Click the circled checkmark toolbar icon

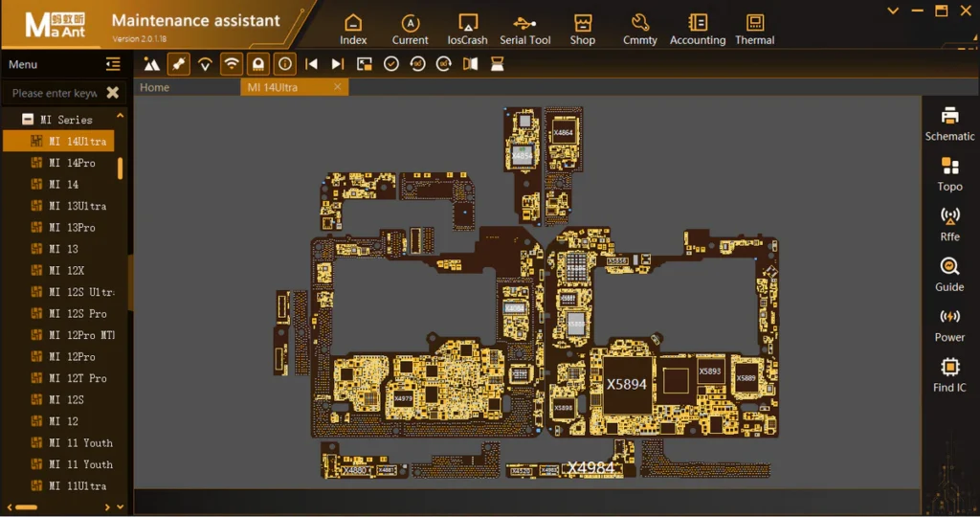(391, 64)
